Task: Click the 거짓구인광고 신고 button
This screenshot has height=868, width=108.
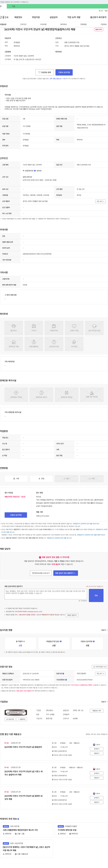Action: point(100,667)
